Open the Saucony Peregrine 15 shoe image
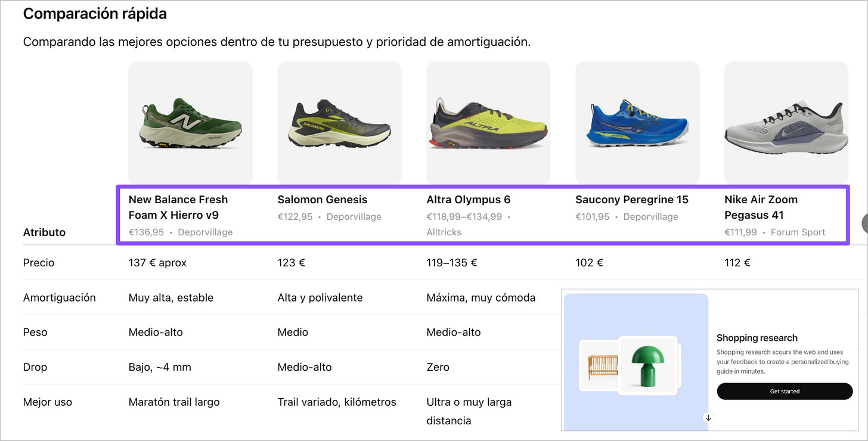Viewport: 868px width, 441px height. point(637,123)
